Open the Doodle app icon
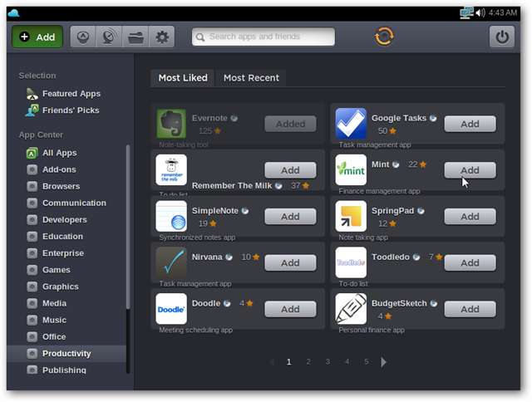The width and height of the screenshot is (532, 402). point(171,308)
